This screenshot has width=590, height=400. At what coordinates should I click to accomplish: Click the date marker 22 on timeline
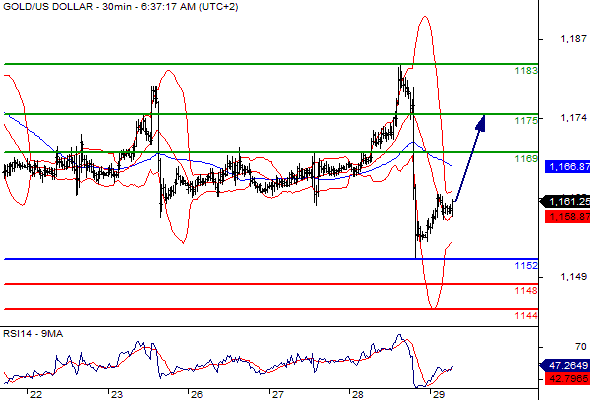coord(36,395)
